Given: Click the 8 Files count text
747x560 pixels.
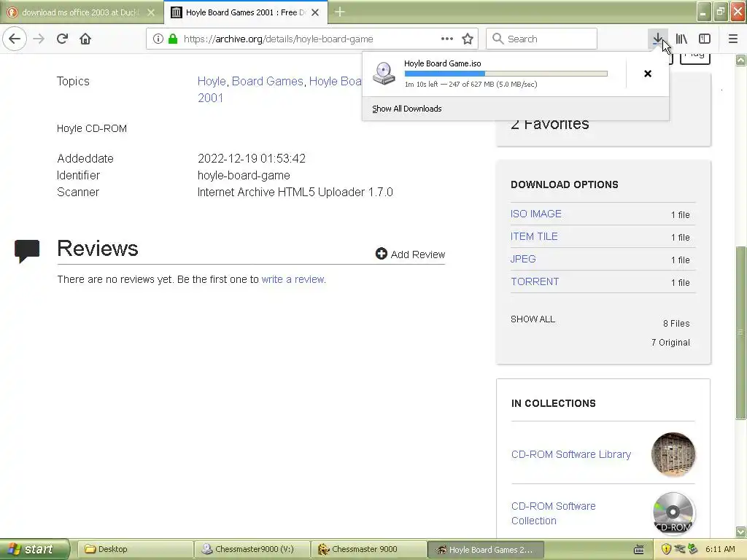Looking at the screenshot, I should [676, 323].
